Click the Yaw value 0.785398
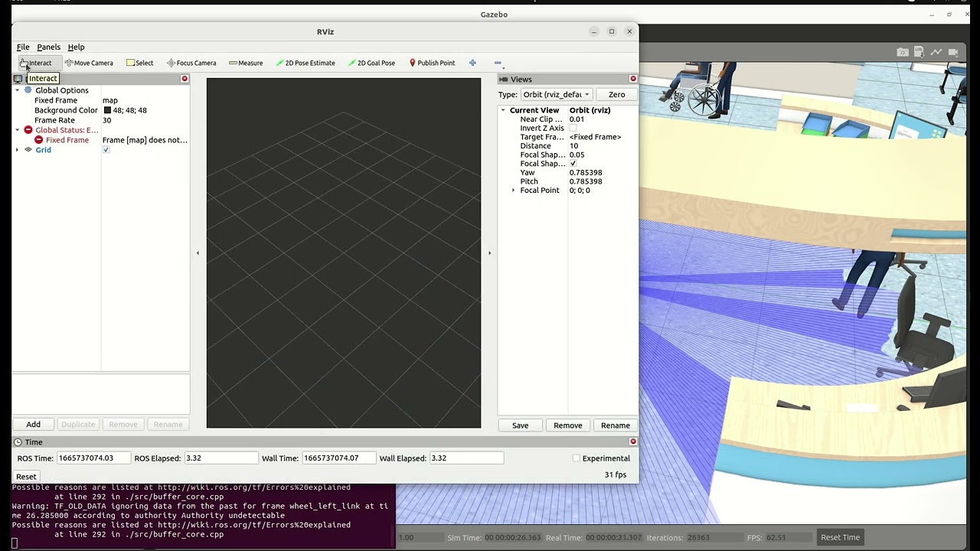The height and width of the screenshot is (551, 980). (586, 173)
